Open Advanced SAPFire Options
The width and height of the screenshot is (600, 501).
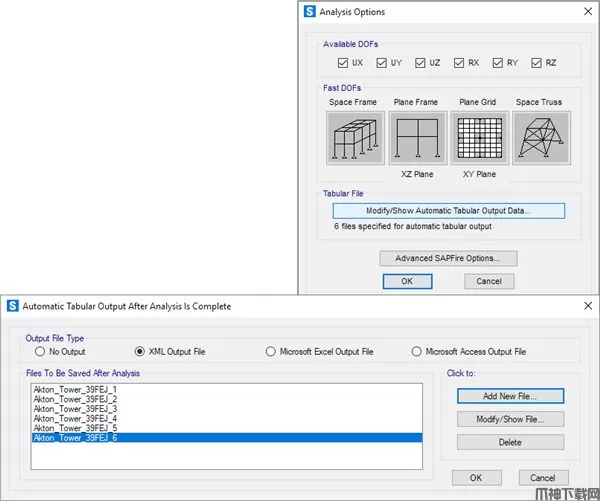coord(448,258)
